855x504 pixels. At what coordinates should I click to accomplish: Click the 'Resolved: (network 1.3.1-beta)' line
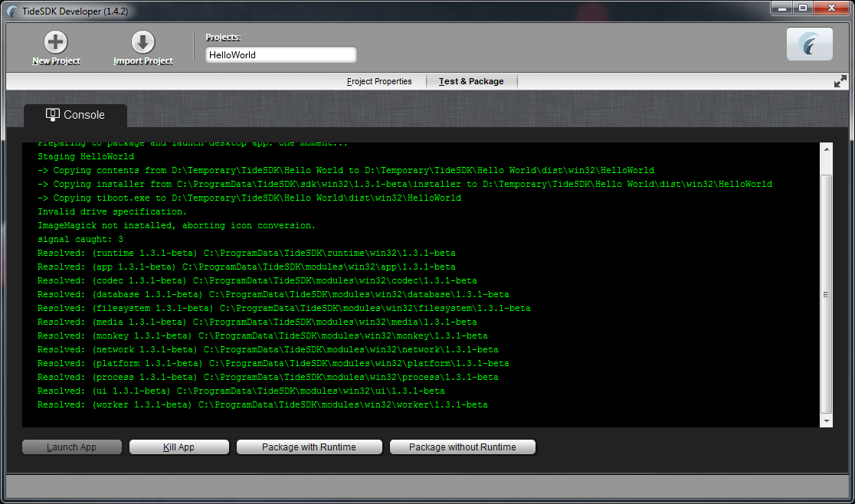pyautogui.click(x=267, y=350)
